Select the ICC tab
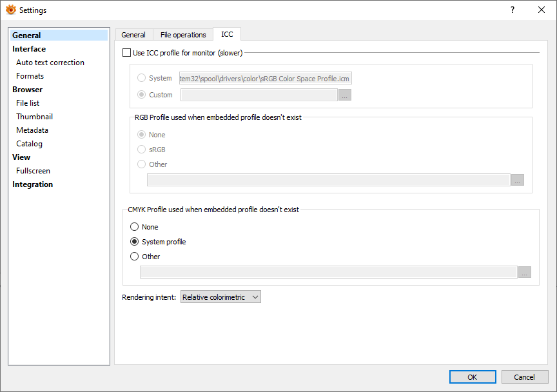 (x=227, y=34)
